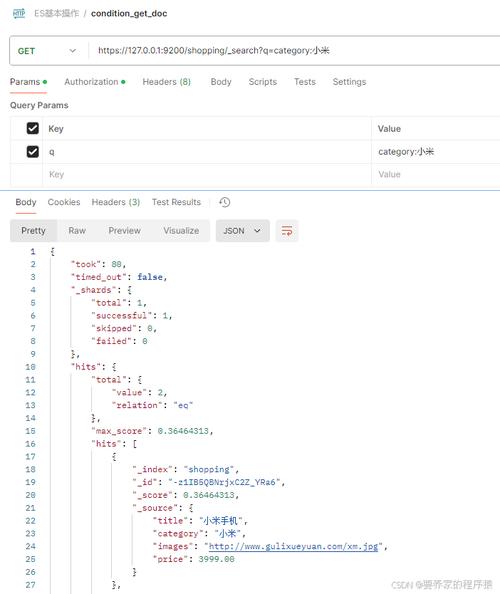Click the category:小米 value cell
Viewport: 500px width, 594px height.
[x=436, y=152]
